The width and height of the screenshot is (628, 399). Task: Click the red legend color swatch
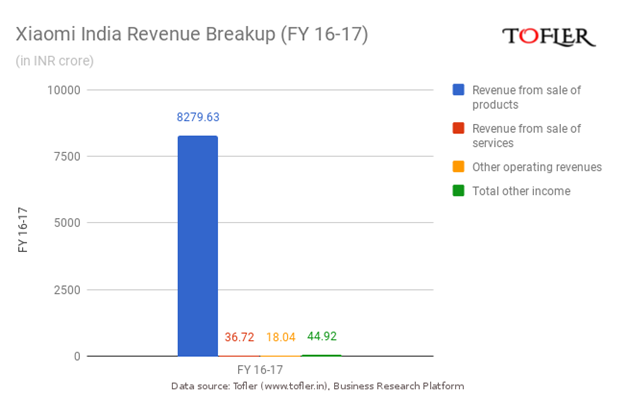click(x=458, y=128)
